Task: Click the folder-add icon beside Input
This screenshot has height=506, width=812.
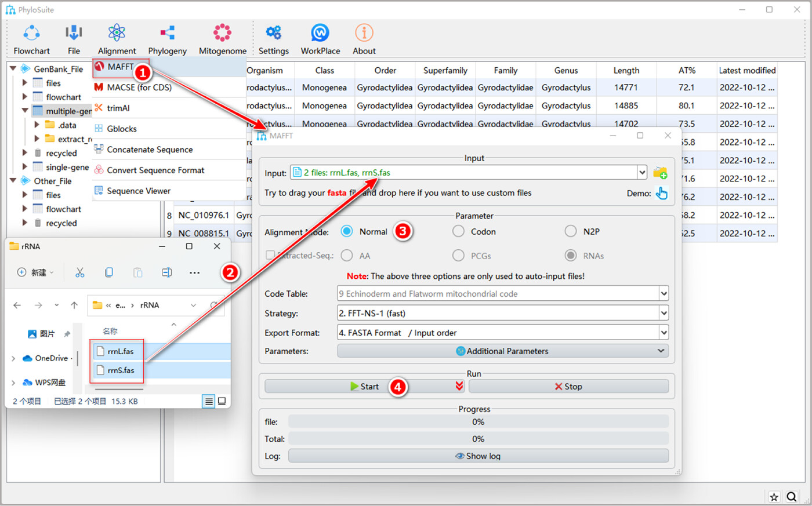Action: tap(660, 173)
